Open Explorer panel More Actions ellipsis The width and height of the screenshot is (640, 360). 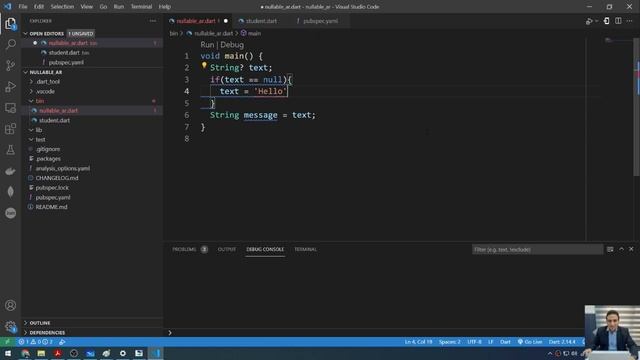(153, 21)
